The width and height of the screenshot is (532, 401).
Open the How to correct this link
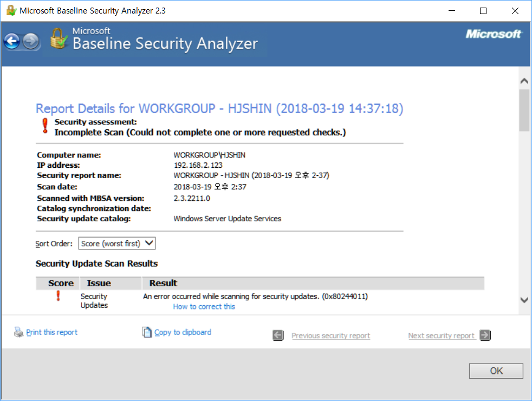[204, 306]
